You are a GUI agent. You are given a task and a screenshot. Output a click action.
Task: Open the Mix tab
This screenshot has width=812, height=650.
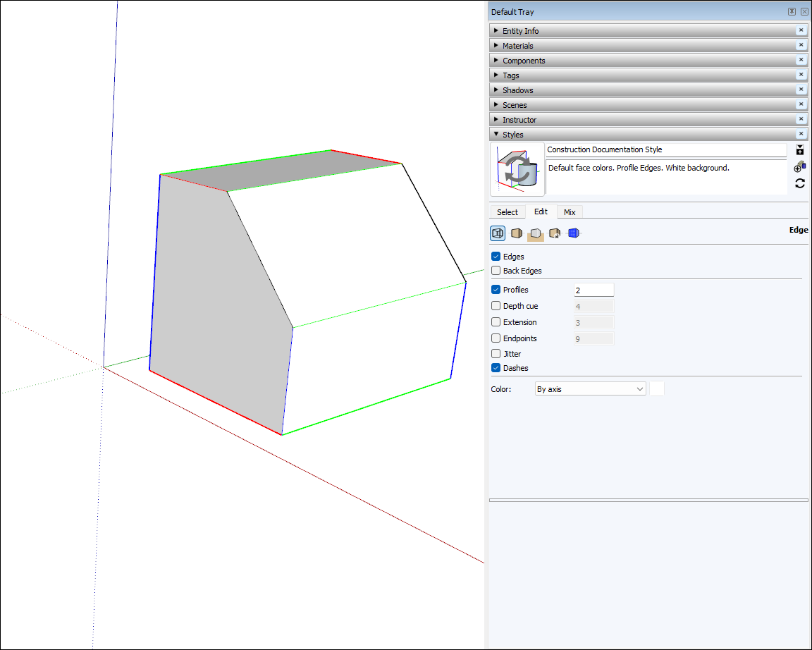point(570,211)
